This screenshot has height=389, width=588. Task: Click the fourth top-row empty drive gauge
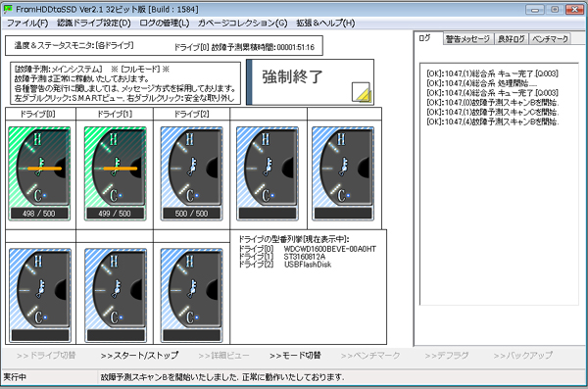click(268, 173)
